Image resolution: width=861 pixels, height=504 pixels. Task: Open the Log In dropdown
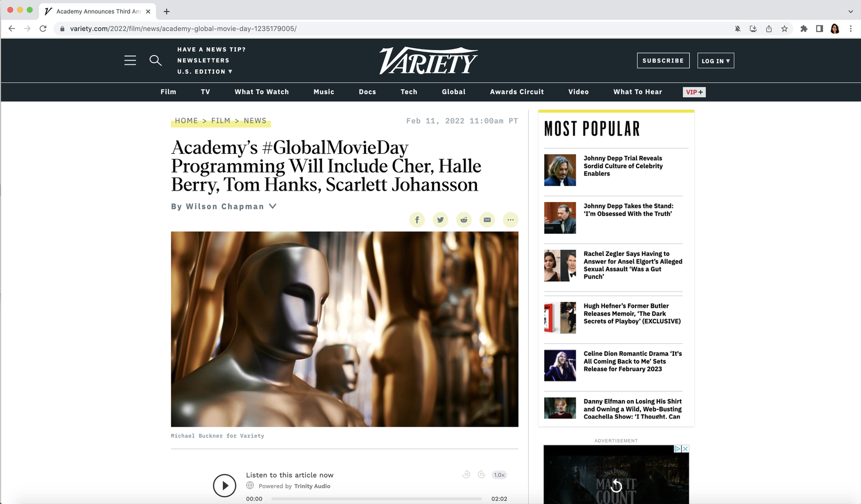coord(716,61)
